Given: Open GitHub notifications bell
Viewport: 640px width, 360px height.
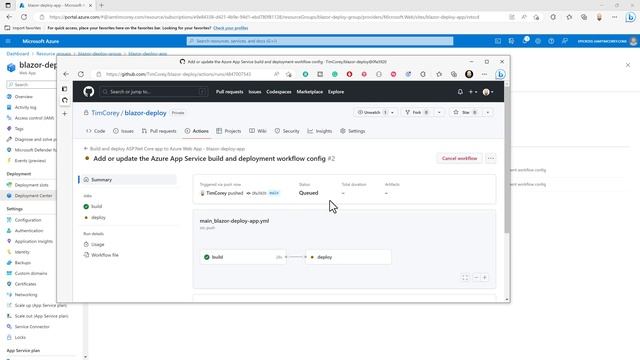Looking at the screenshot, I should [x=460, y=92].
